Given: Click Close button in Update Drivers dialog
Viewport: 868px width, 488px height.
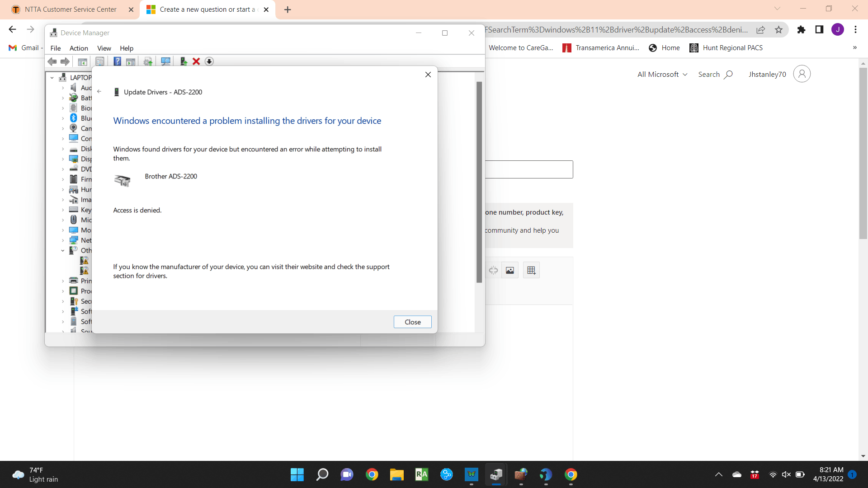Looking at the screenshot, I should [412, 322].
